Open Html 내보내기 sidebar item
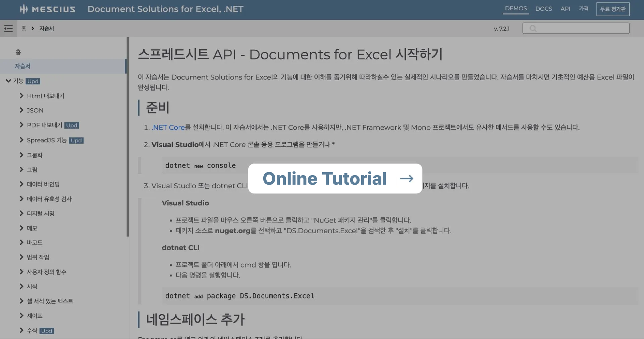The image size is (644, 339). tap(46, 96)
